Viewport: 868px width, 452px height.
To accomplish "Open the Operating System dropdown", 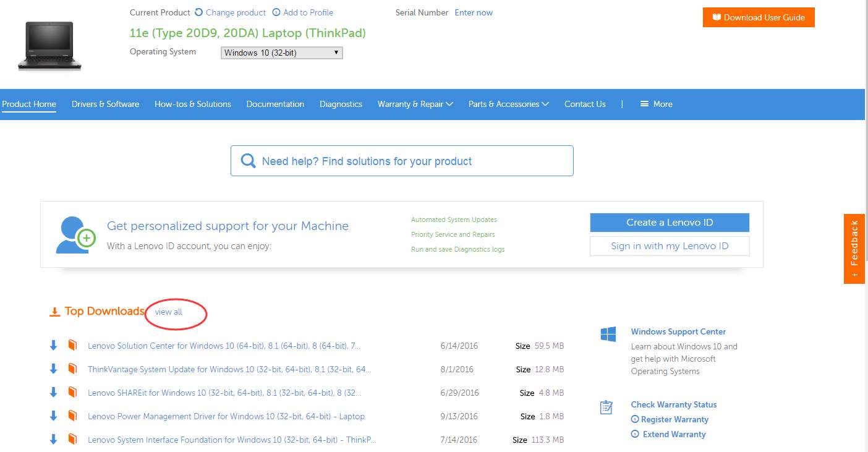I will (x=281, y=53).
